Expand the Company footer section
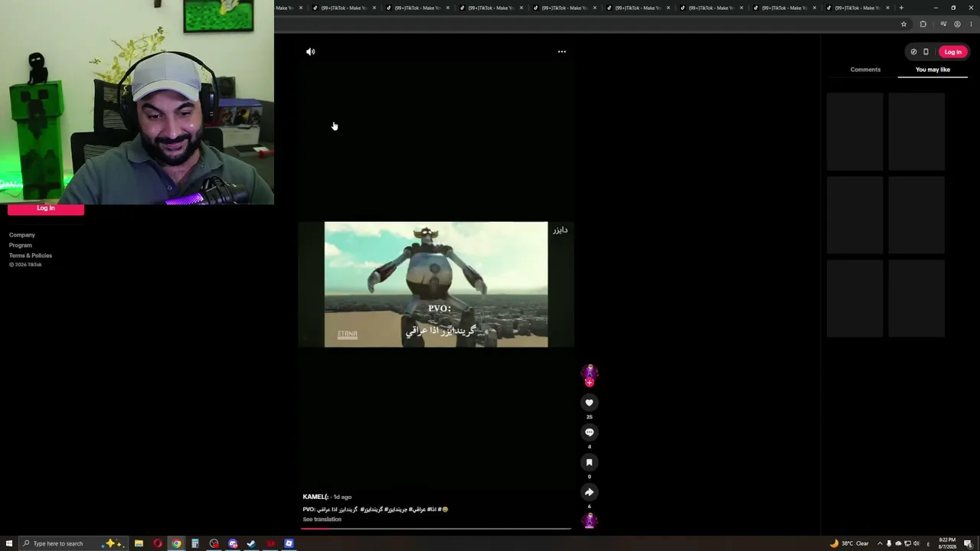The height and width of the screenshot is (551, 980). 22,235
